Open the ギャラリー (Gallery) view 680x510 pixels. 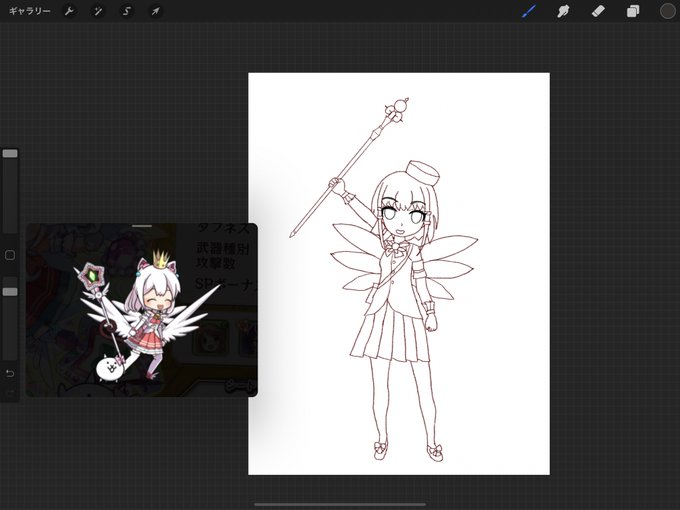pos(29,11)
